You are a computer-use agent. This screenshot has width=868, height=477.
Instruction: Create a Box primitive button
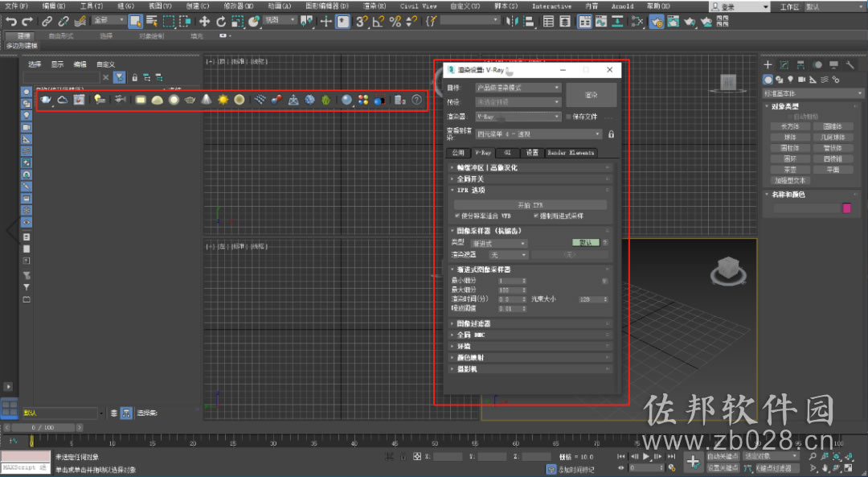[790, 126]
